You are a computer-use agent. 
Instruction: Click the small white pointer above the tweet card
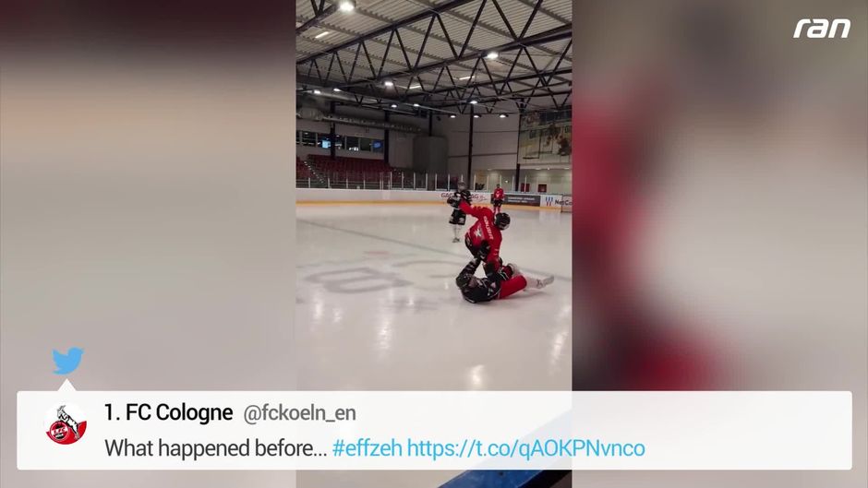pyautogui.click(x=66, y=385)
